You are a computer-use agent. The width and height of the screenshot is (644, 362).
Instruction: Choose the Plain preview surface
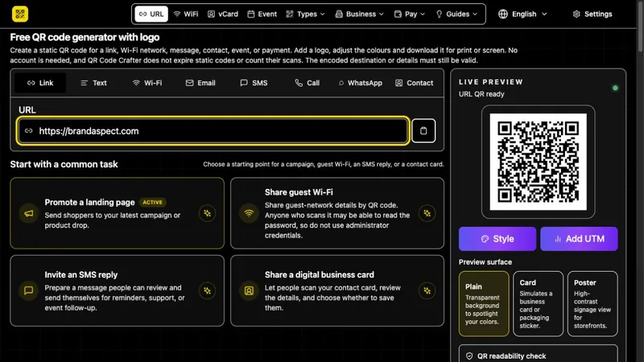(484, 304)
